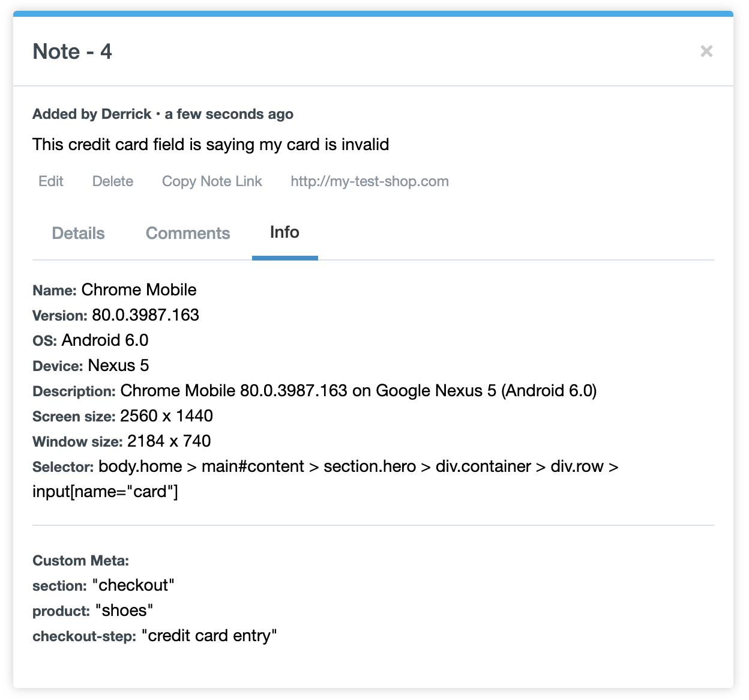Click the Chrome Mobile browser name value
749x700 pixels.
139,290
